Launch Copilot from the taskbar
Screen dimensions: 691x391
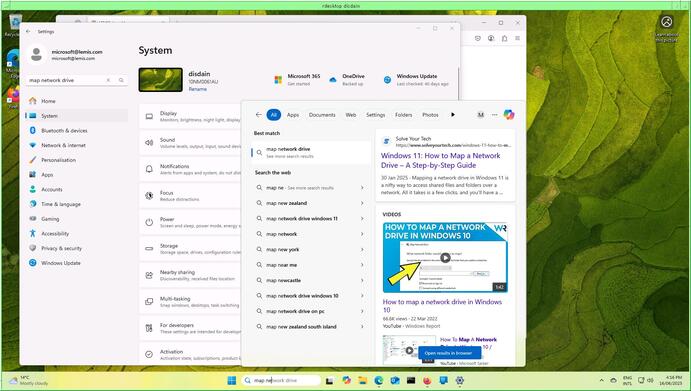pyautogui.click(x=346, y=380)
